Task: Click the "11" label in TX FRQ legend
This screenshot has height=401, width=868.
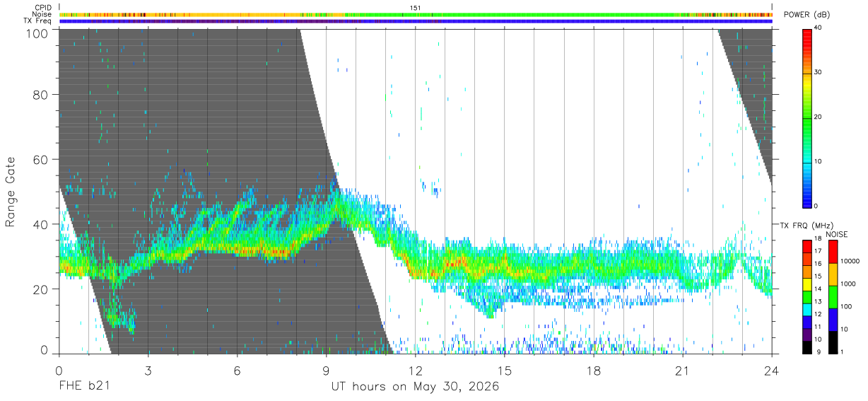Action: 817,327
